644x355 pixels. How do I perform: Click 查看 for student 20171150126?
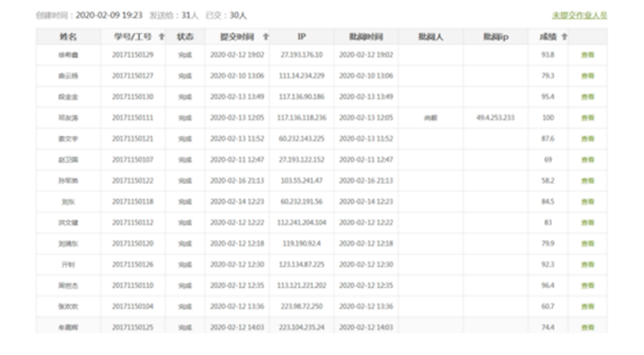pos(588,265)
